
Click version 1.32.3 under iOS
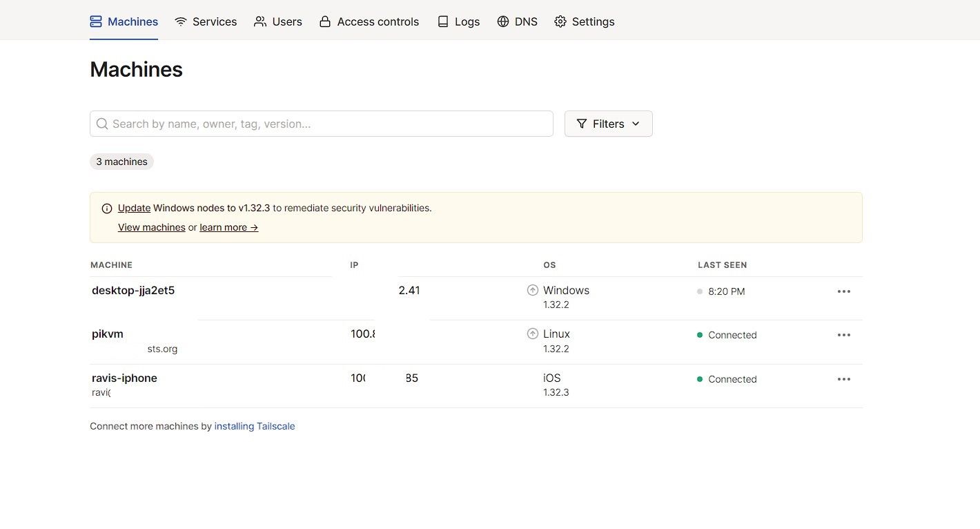coord(556,392)
